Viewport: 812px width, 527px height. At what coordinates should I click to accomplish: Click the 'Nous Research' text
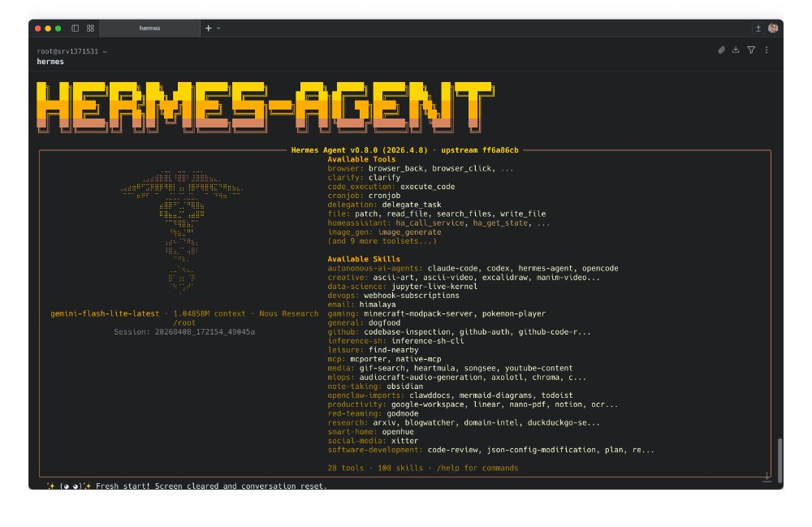pos(288,313)
